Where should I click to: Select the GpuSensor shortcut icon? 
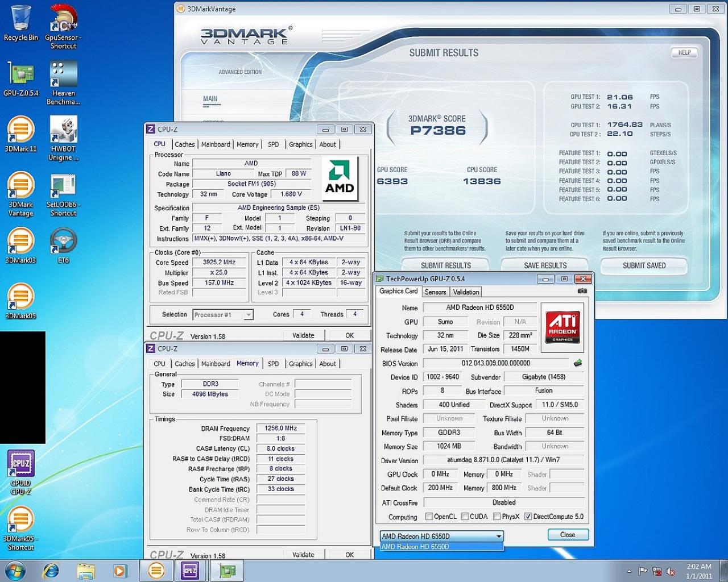click(63, 26)
